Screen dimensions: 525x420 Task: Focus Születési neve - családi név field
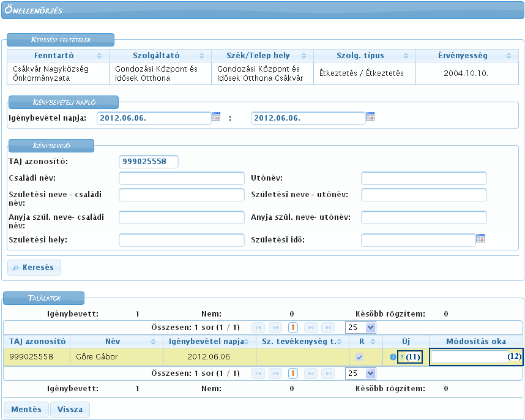point(182,195)
